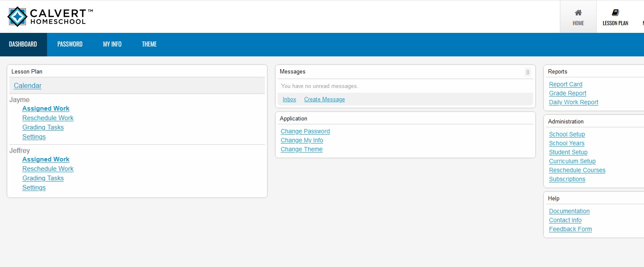
Task: Switch to the Password tab
Action: (x=70, y=44)
